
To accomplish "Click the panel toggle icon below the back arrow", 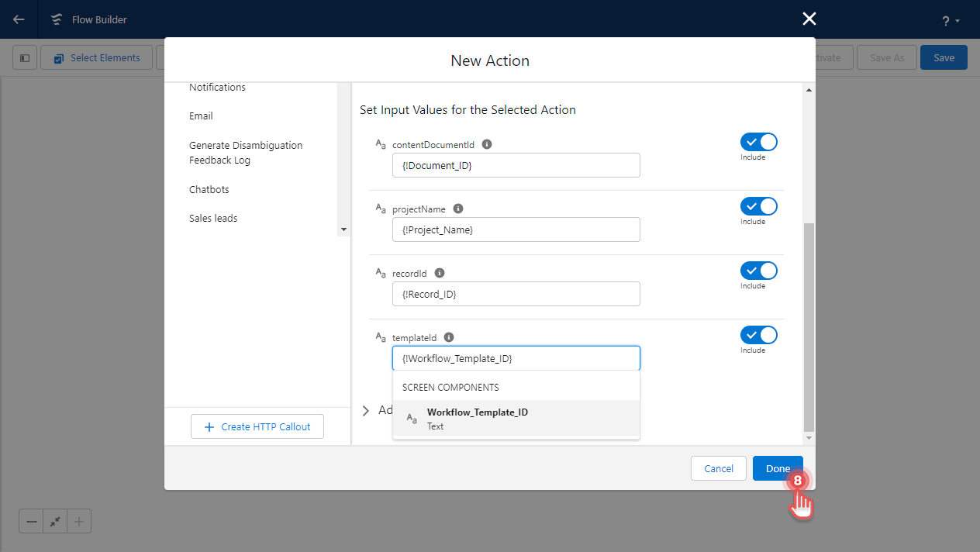I will [24, 57].
